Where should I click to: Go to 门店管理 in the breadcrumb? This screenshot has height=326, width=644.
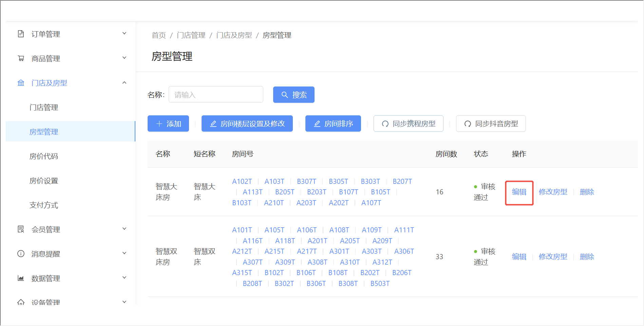coord(191,35)
